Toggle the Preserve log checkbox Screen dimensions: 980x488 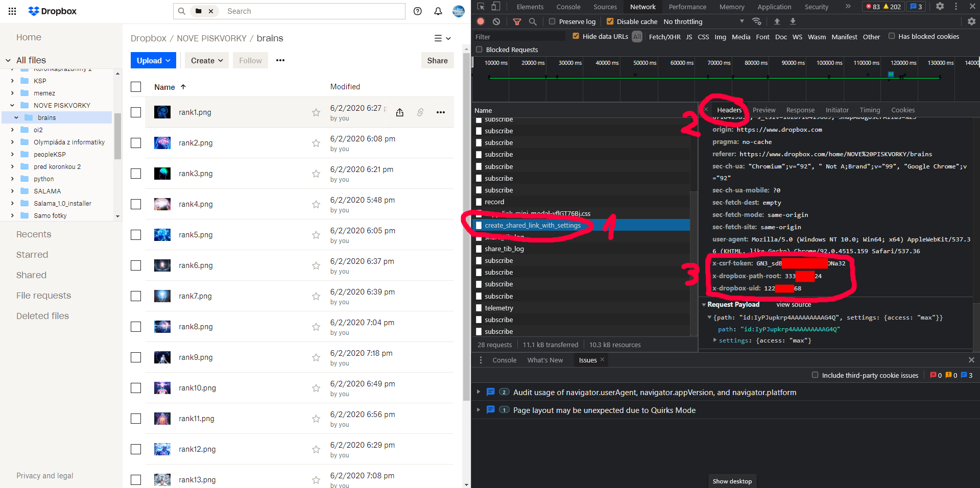[552, 21]
